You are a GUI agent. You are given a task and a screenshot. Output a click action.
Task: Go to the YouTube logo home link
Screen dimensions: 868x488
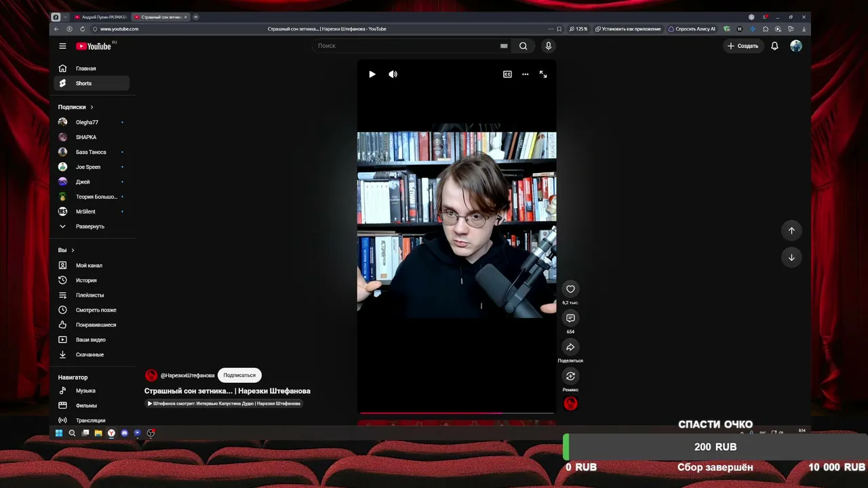[94, 46]
